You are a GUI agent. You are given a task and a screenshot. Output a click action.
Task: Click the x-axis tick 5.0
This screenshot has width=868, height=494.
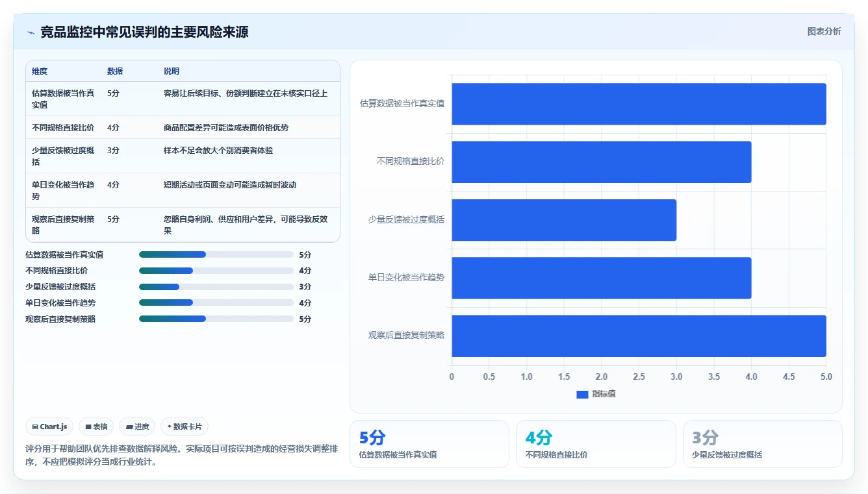(x=826, y=377)
